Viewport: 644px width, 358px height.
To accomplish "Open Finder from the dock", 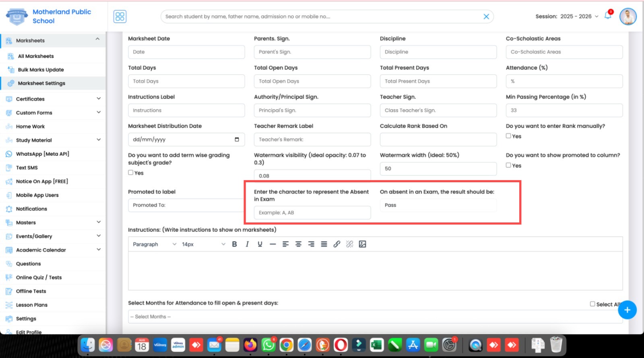I will (x=88, y=345).
